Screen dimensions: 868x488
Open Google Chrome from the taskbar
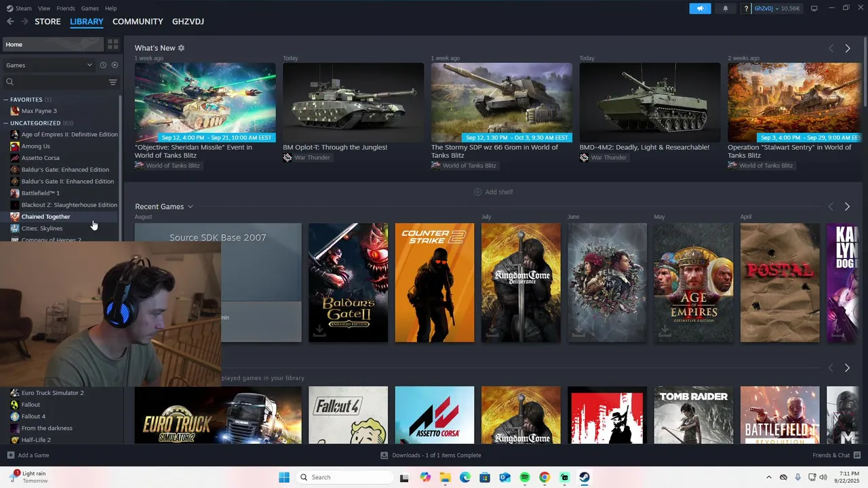pos(544,477)
